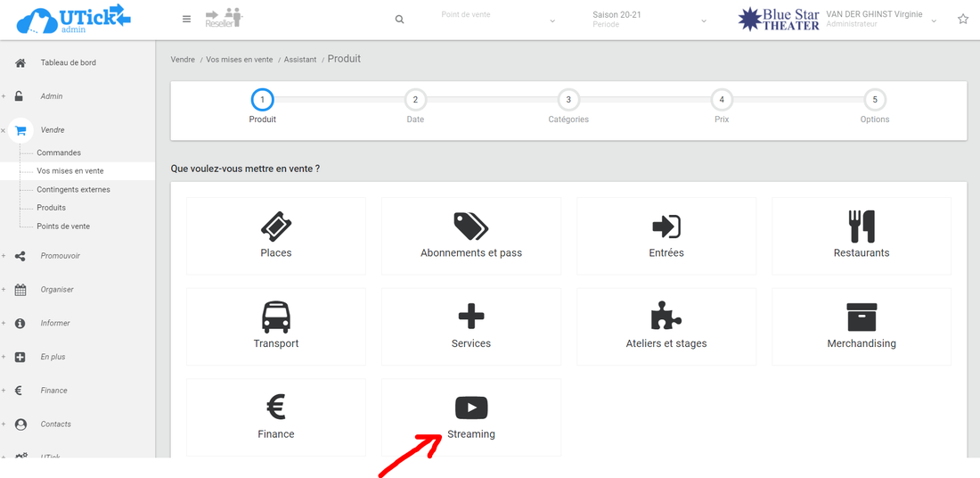This screenshot has height=478, width=980.
Task: Pick the Restaurants fork and knife icon
Action: tap(862, 226)
